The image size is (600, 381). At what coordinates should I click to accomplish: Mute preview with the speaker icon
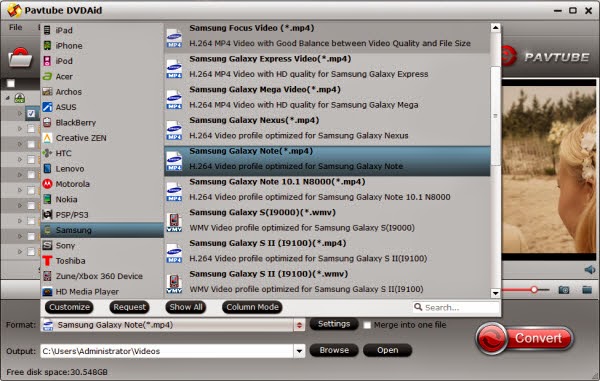590,270
